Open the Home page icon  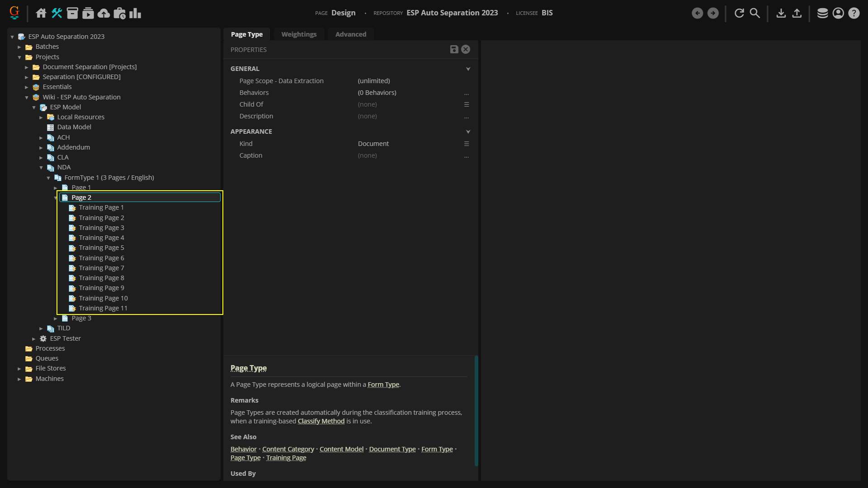pos(41,13)
